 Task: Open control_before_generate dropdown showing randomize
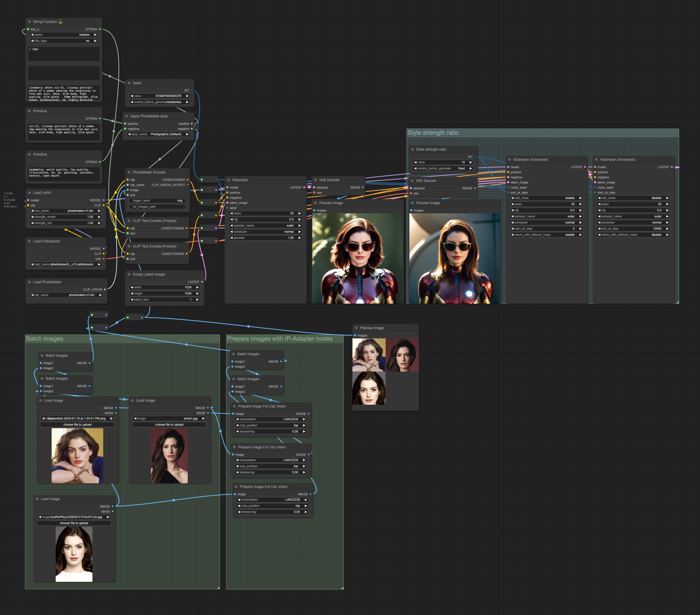click(160, 102)
